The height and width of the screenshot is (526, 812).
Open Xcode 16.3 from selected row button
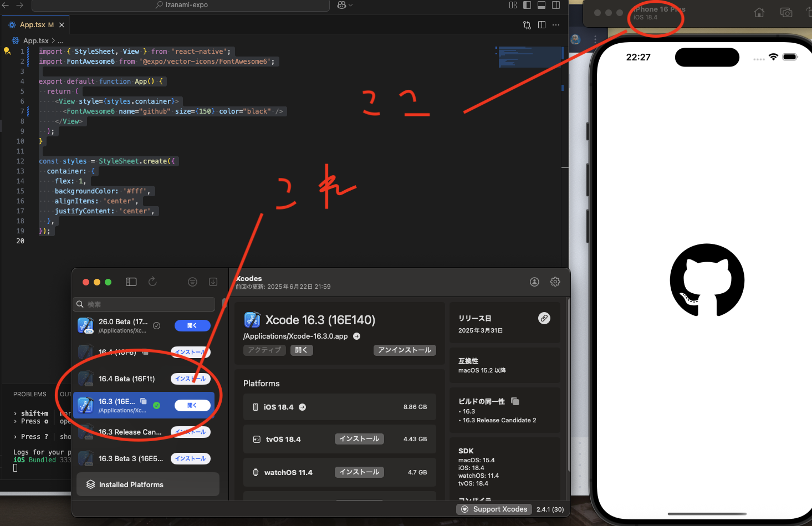pos(192,406)
